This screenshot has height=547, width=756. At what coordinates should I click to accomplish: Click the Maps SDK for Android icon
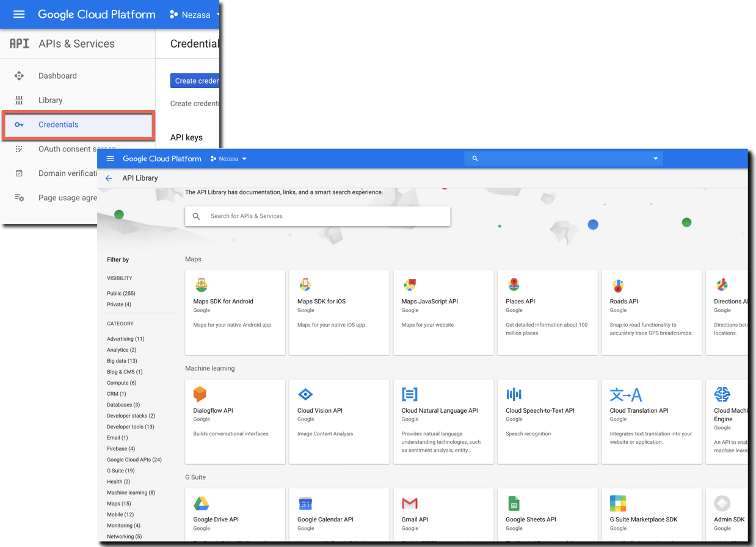pyautogui.click(x=201, y=284)
